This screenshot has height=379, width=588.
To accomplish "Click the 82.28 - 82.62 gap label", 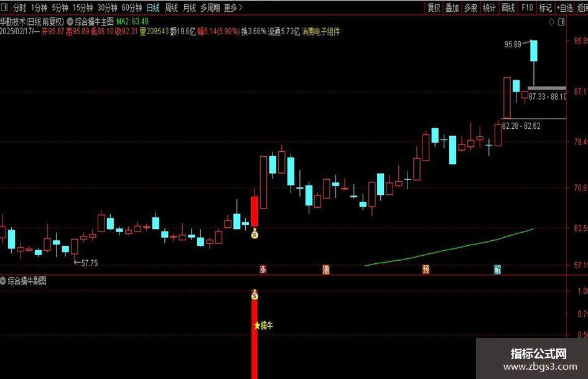I will 521,126.
